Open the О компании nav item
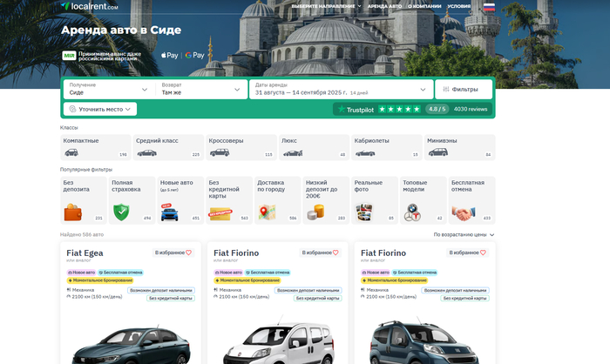Screen dimensions: 610x364 (424, 6)
